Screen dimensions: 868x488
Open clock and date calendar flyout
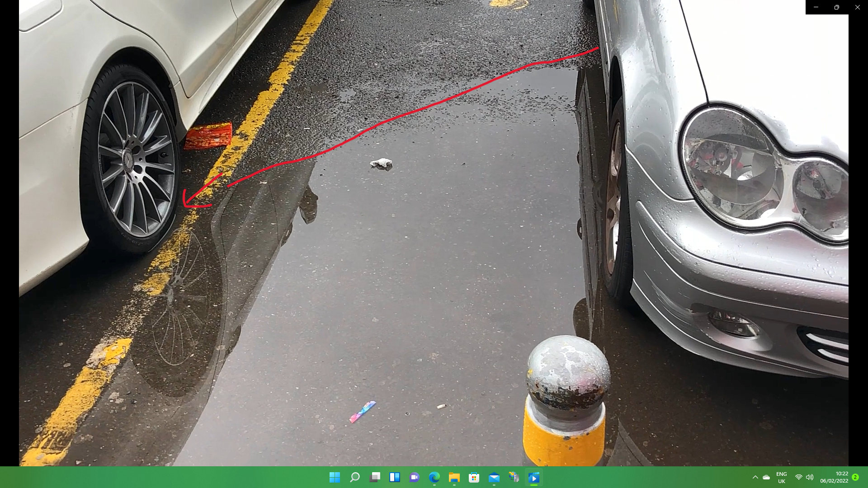834,477
